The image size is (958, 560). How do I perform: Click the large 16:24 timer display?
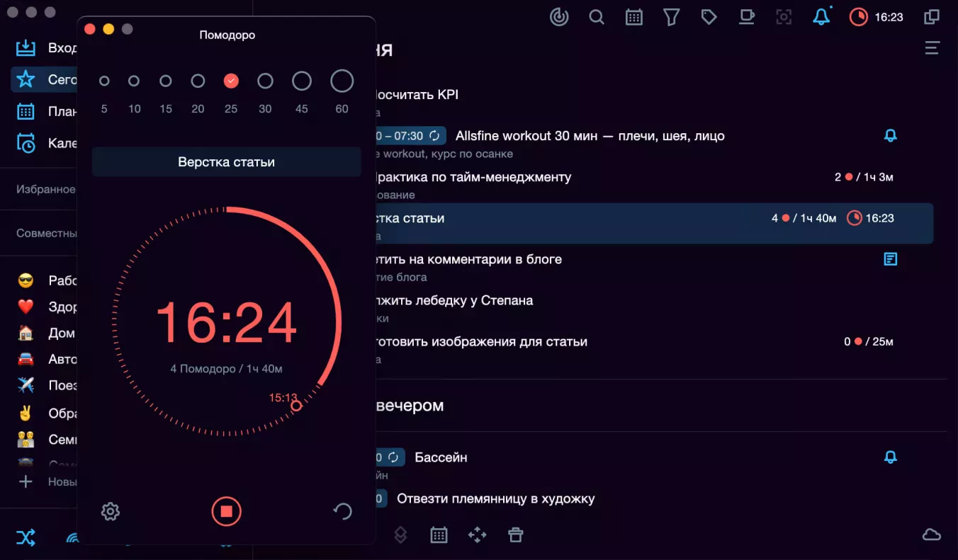click(x=227, y=323)
